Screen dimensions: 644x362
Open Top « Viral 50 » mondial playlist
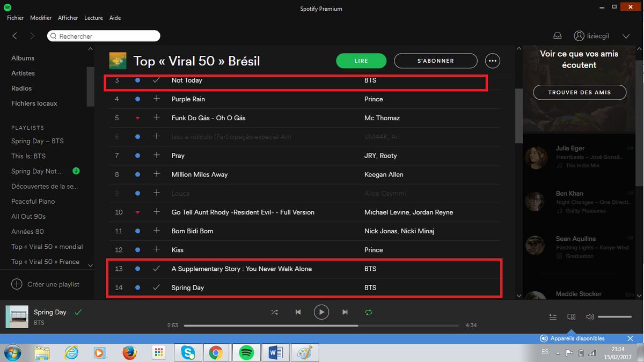tap(47, 247)
